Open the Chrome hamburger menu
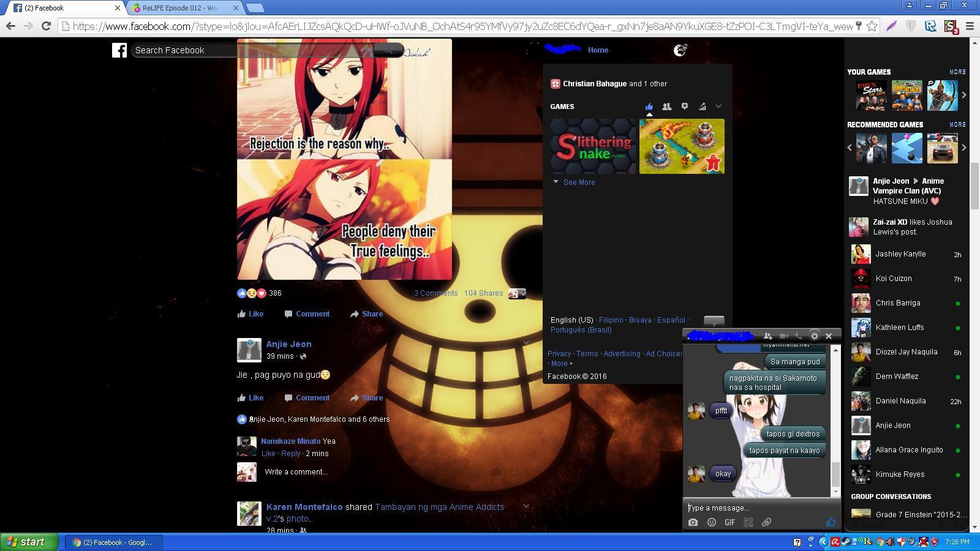 [x=970, y=26]
